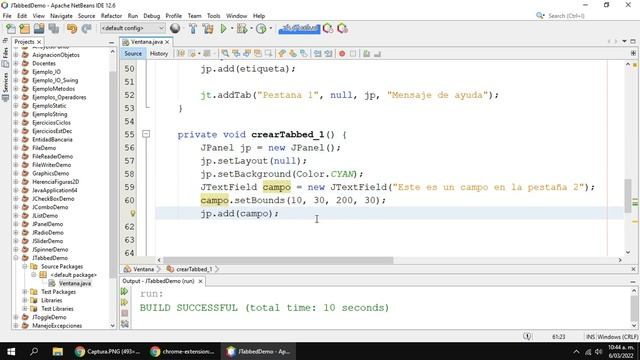The image size is (640, 360).
Task: Run the project with green play icon
Action: coord(223,29)
